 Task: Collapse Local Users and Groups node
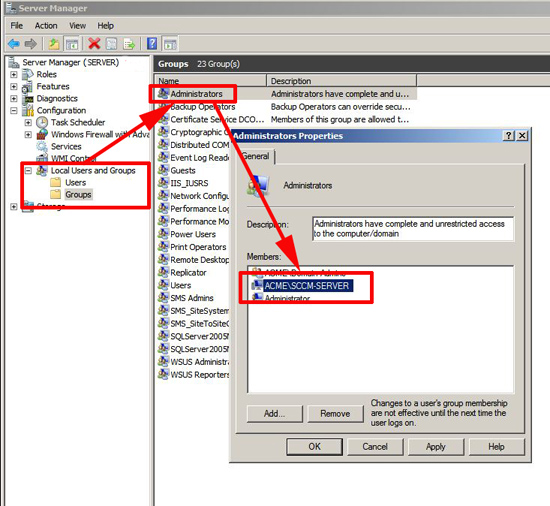pos(28,170)
